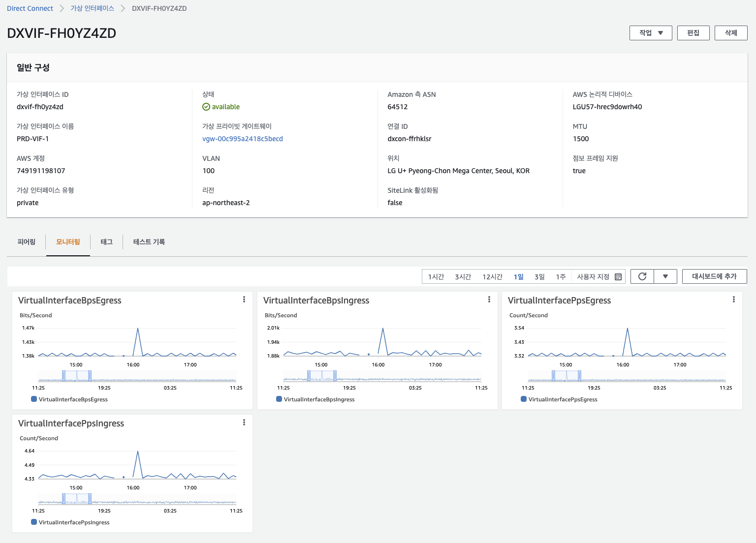Expand the refresh interval dropdown arrow
The height and width of the screenshot is (543, 756).
coord(665,276)
